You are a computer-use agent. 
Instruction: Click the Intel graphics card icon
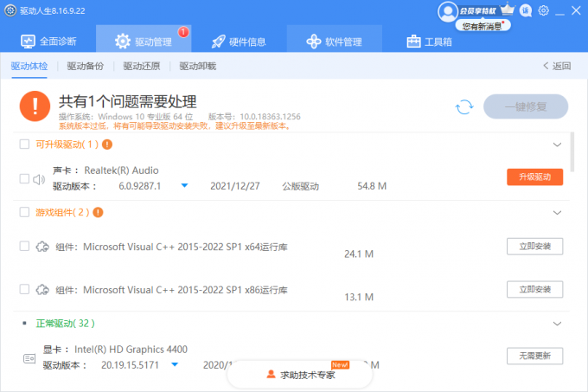pos(29,357)
